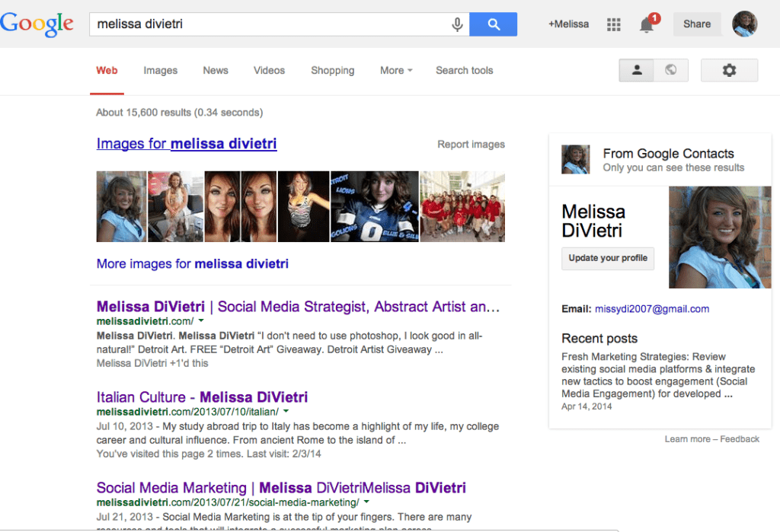780x532 pixels.
Task: Click the microphone voice search icon
Action: pyautogui.click(x=457, y=24)
